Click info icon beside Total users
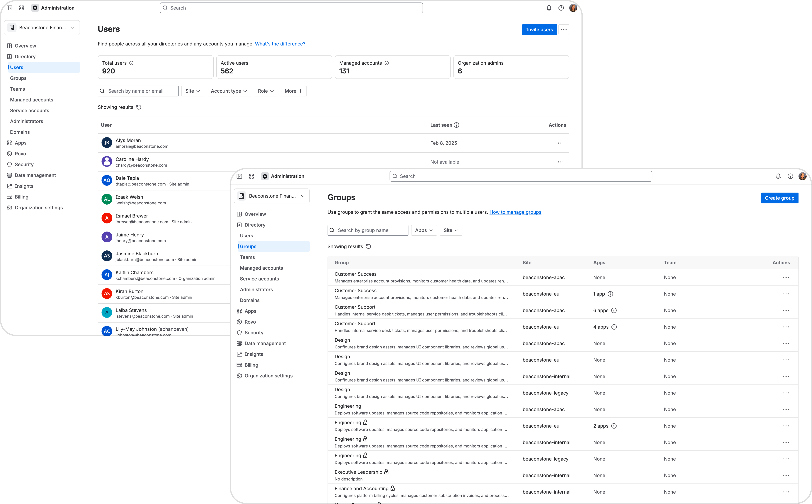 (131, 63)
